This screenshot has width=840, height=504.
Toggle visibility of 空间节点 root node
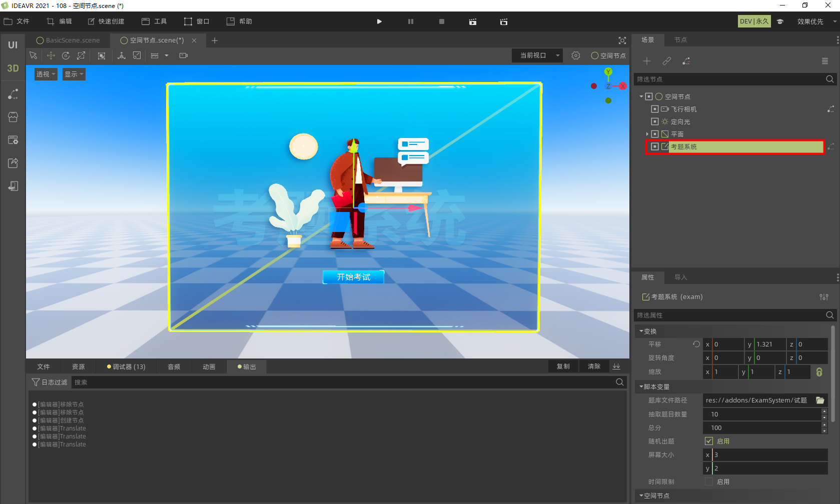pyautogui.click(x=649, y=96)
